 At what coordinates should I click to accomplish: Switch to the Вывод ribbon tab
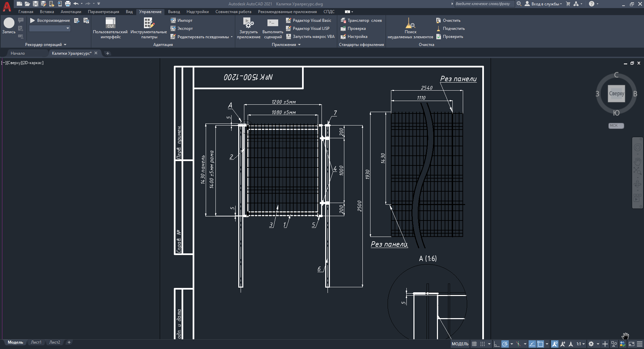(x=174, y=12)
